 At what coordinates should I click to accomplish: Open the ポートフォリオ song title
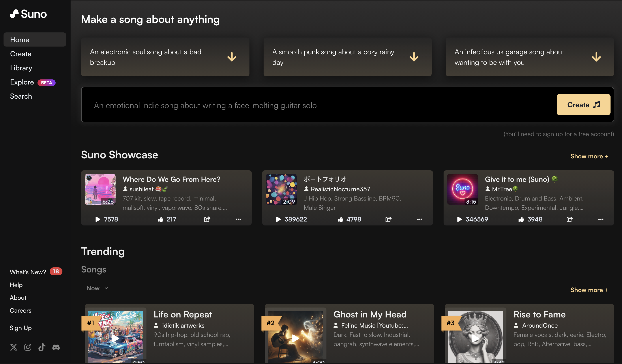coord(325,179)
